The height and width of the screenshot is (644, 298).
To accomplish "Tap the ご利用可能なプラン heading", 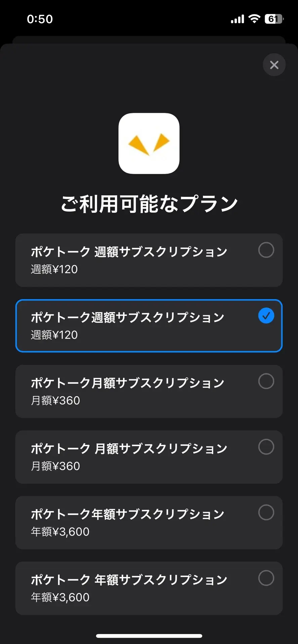I will (149, 204).
